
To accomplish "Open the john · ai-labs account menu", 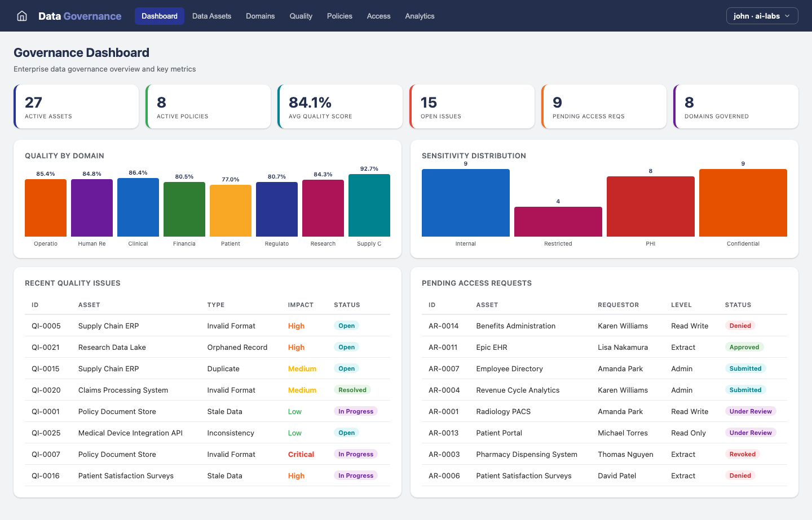I will coord(762,16).
